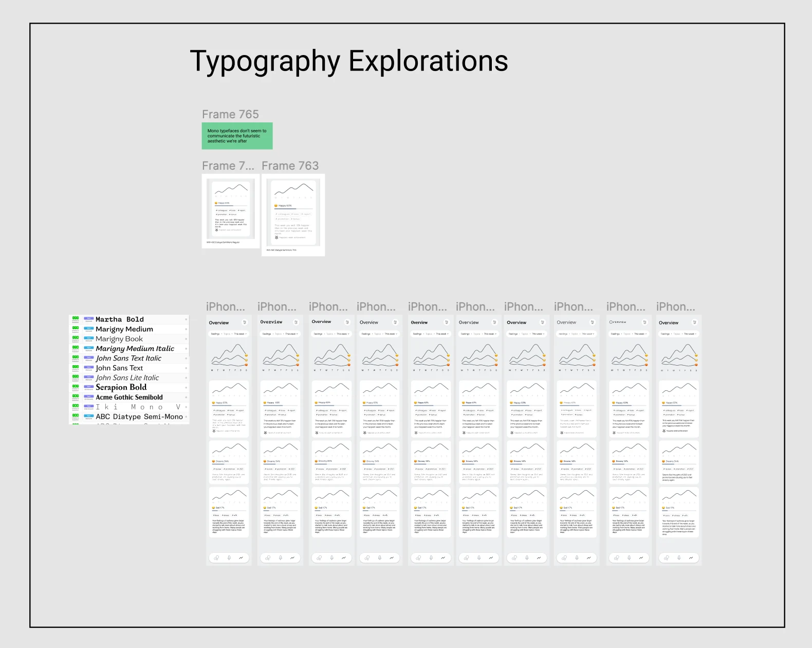Click the green badge beside Acme Gothic Semibold
The image size is (812, 648).
[x=76, y=396]
